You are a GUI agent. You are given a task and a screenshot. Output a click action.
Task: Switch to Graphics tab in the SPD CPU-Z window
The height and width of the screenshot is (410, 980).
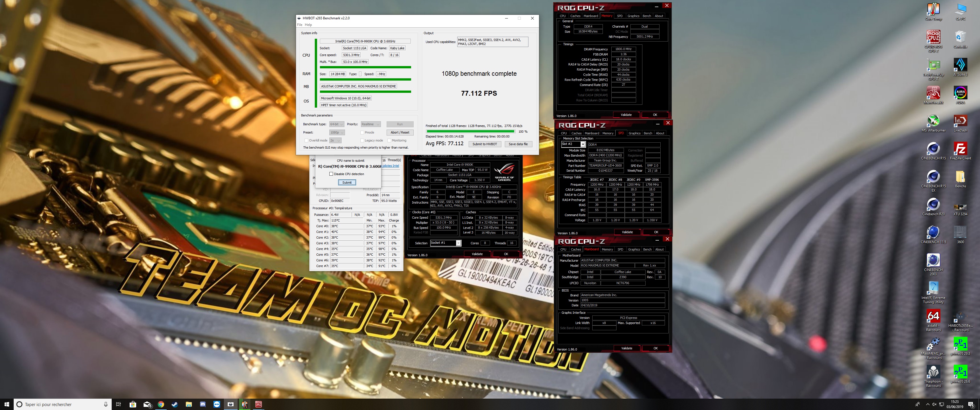tap(634, 133)
